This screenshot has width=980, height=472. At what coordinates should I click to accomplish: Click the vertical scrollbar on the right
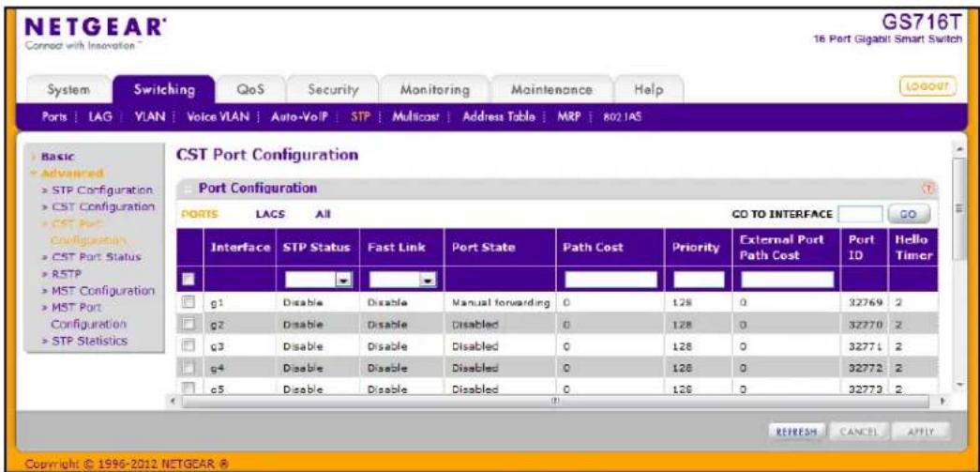coord(957,209)
